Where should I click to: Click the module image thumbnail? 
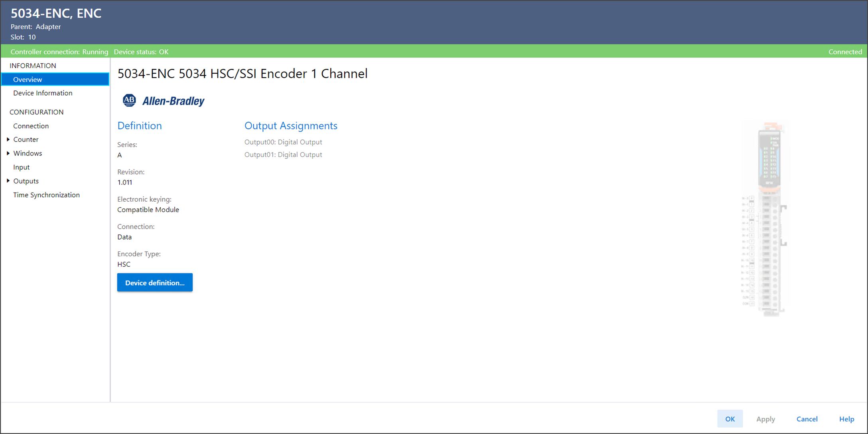coord(767,219)
